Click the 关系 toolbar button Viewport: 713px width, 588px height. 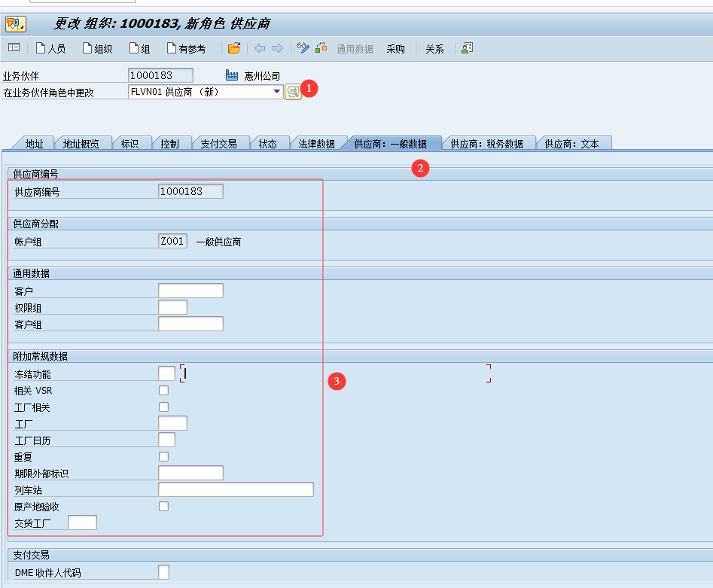[x=434, y=49]
